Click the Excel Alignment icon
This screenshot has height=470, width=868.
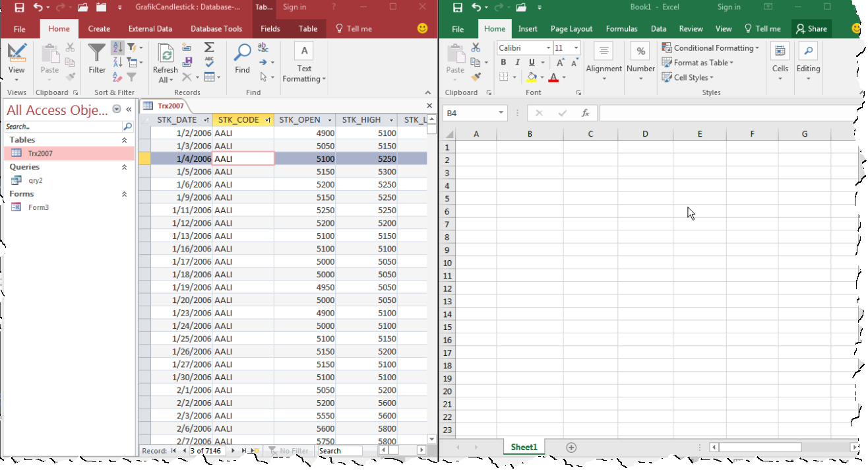coord(604,52)
